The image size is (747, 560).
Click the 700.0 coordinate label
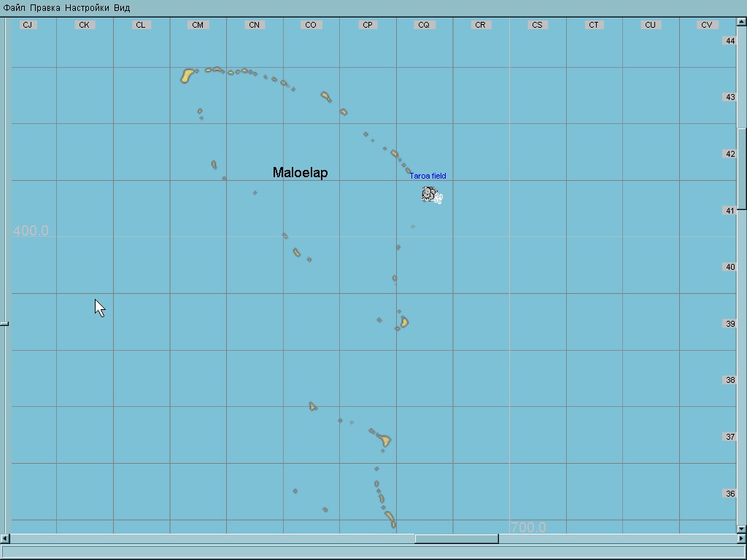tap(528, 527)
